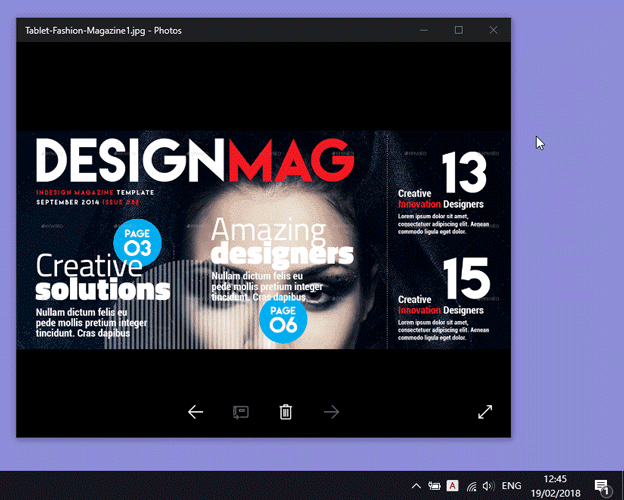Click the blue PAGE 06 circle in image

pyautogui.click(x=283, y=319)
